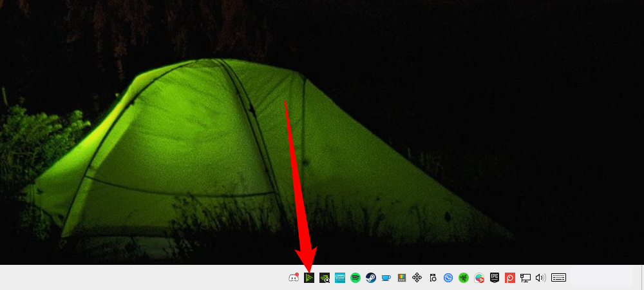Screen dimensions: 644x290
Task: Click the green triangle tray icon
Action: 309,278
